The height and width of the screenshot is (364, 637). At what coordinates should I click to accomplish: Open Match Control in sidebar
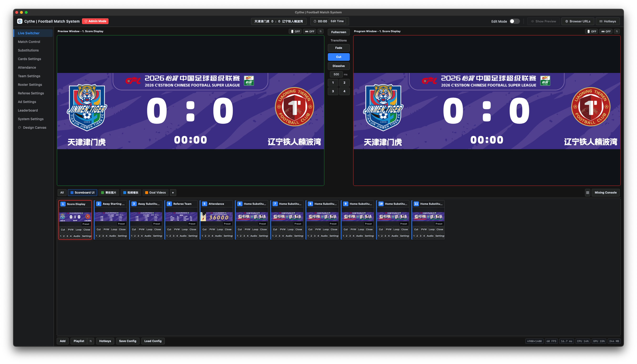pyautogui.click(x=29, y=42)
